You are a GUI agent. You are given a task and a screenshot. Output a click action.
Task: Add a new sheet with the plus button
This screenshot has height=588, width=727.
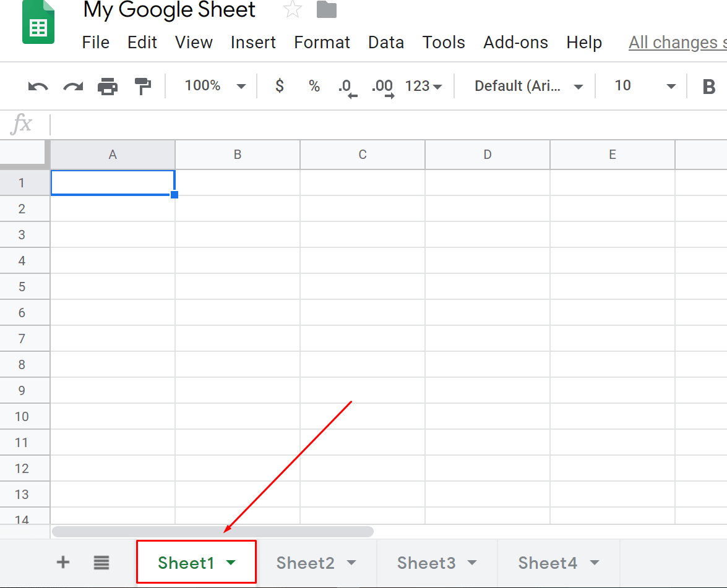[62, 563]
